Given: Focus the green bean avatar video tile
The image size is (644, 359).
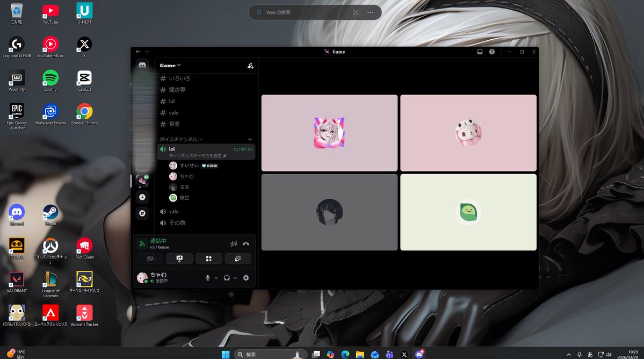Looking at the screenshot, I should tap(468, 212).
